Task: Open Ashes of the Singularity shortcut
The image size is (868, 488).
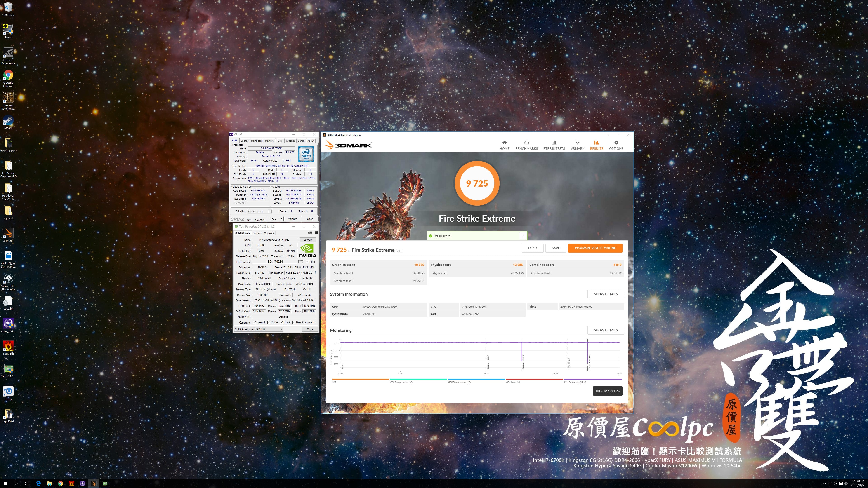Action: [x=8, y=282]
